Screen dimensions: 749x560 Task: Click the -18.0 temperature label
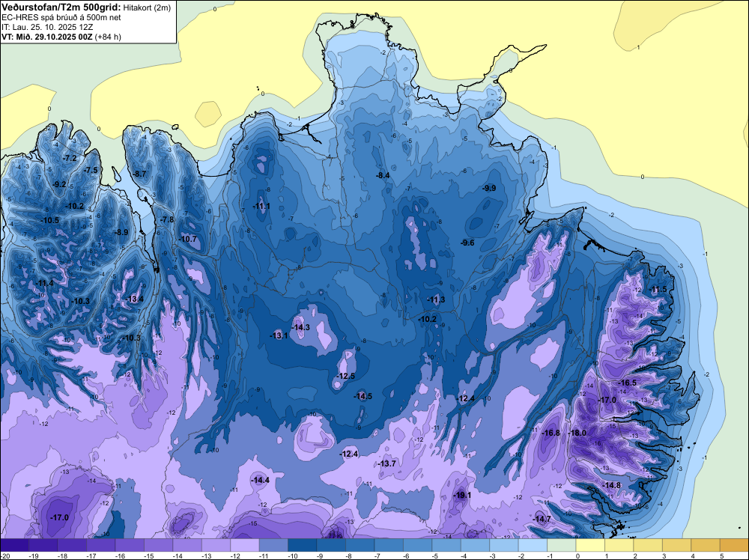[x=577, y=433]
